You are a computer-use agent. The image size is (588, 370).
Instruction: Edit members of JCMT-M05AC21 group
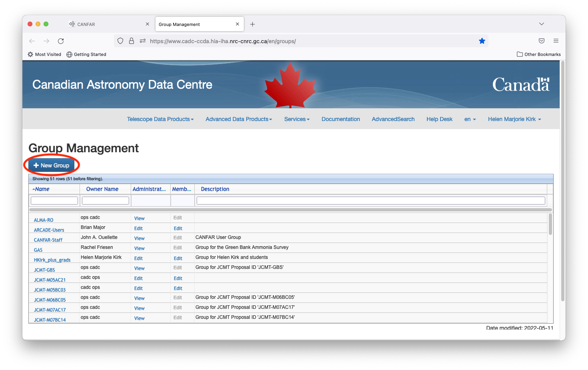178,278
